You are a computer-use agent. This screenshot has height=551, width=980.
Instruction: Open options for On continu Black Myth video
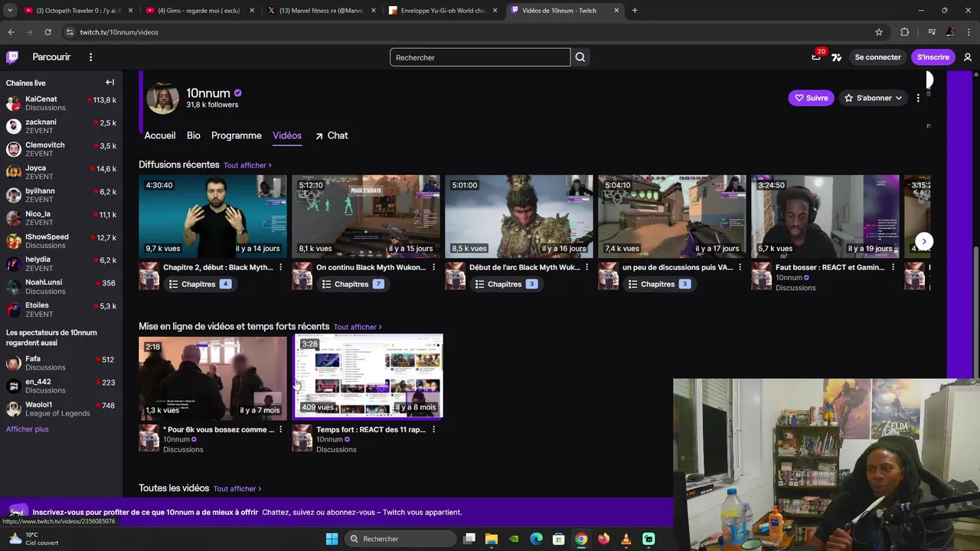(434, 267)
